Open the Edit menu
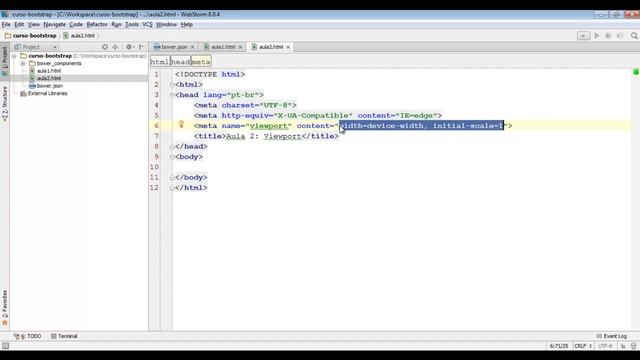This screenshot has width=640, height=360. pyautogui.click(x=19, y=24)
